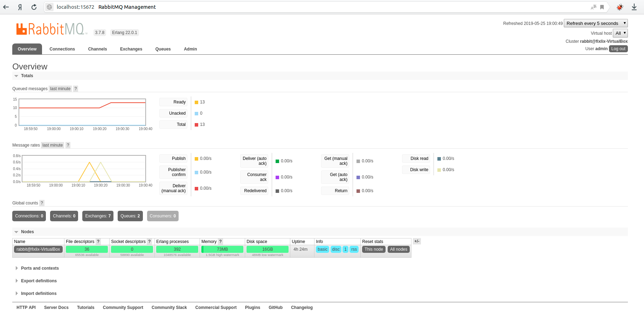
Task: Reset stats for This node
Action: point(374,249)
